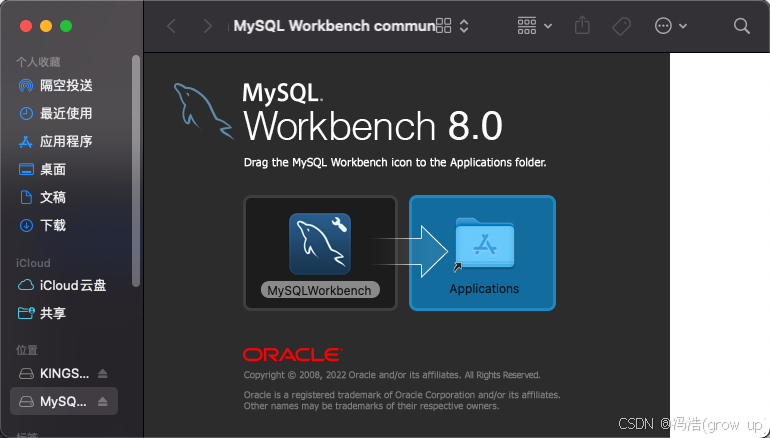Click the Share toolbar icon
Screen dimensions: 770x438
click(x=582, y=26)
